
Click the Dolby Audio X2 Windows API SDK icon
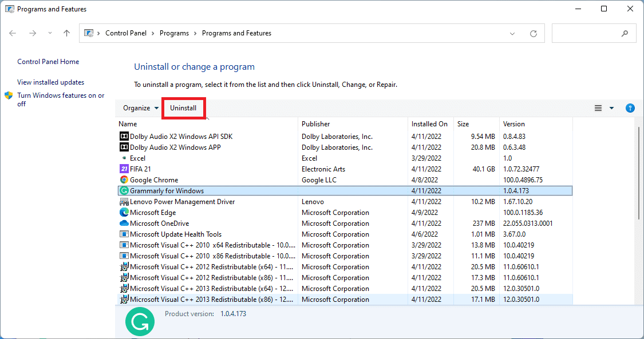pyautogui.click(x=124, y=136)
